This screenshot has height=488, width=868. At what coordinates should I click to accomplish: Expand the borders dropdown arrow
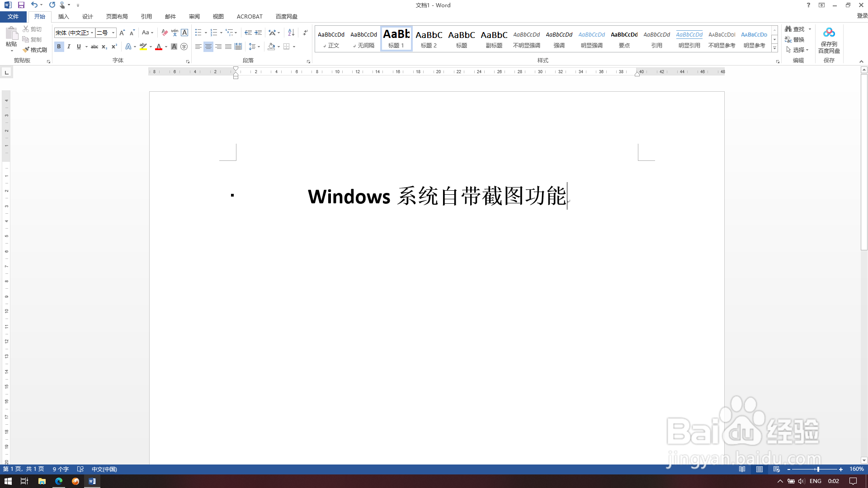click(294, 47)
